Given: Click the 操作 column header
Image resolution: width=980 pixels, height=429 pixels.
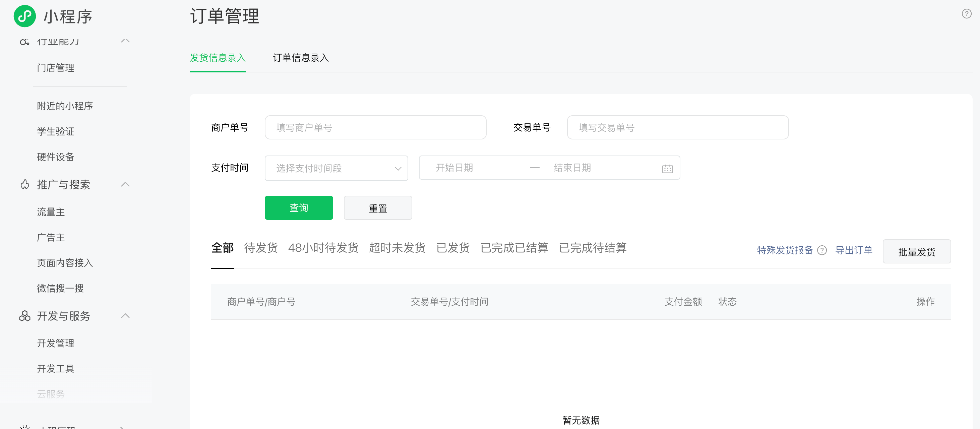Looking at the screenshot, I should (925, 302).
